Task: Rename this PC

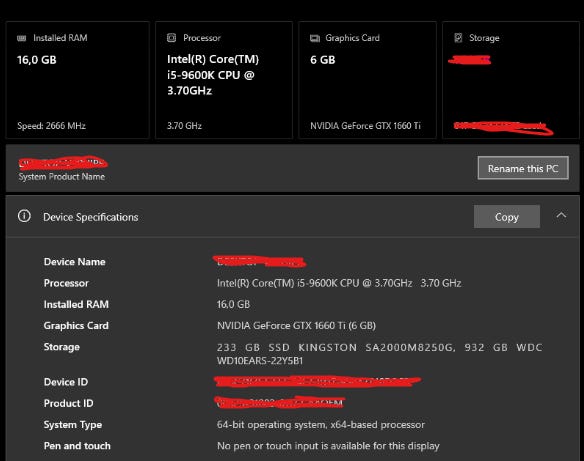Action: [523, 168]
